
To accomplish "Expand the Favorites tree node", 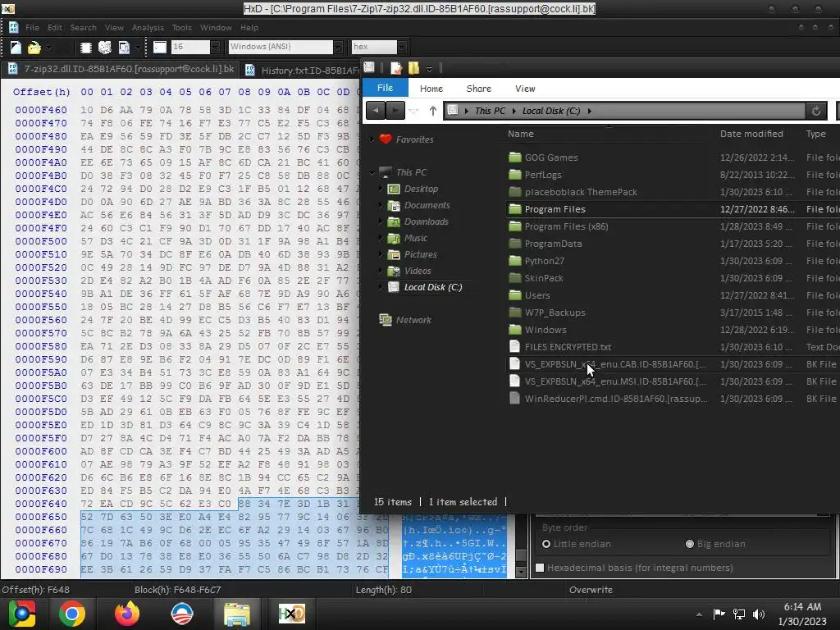I will [x=372, y=139].
